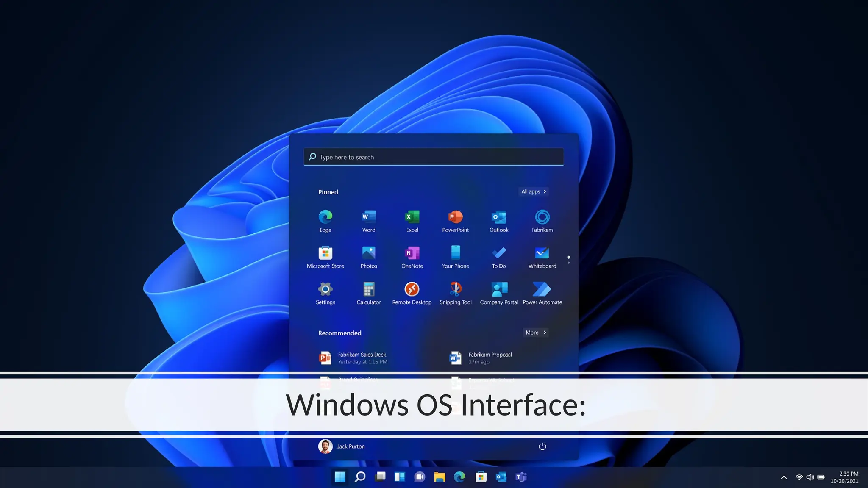Click the Wi-Fi network tray icon
This screenshot has height=488, width=868.
[799, 477]
